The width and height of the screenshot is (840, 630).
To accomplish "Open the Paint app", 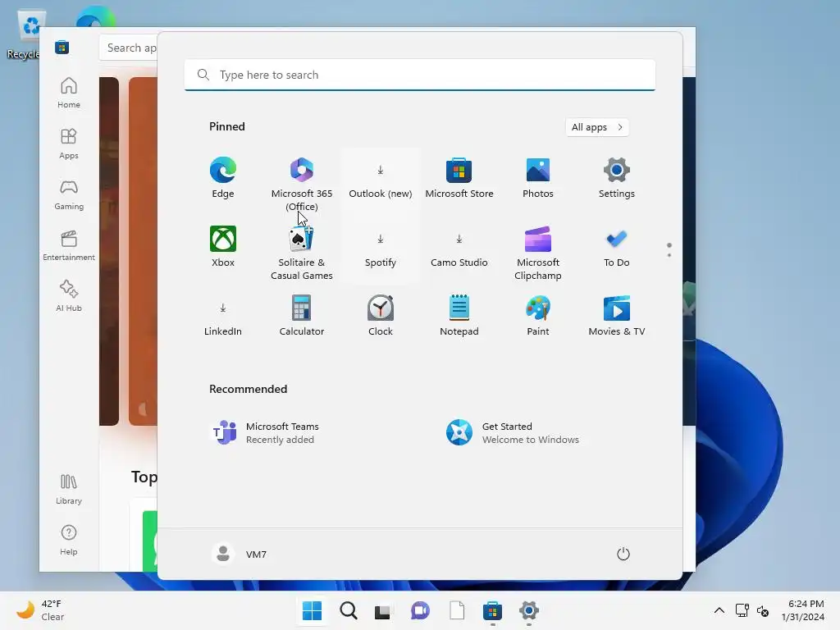I will click(538, 317).
